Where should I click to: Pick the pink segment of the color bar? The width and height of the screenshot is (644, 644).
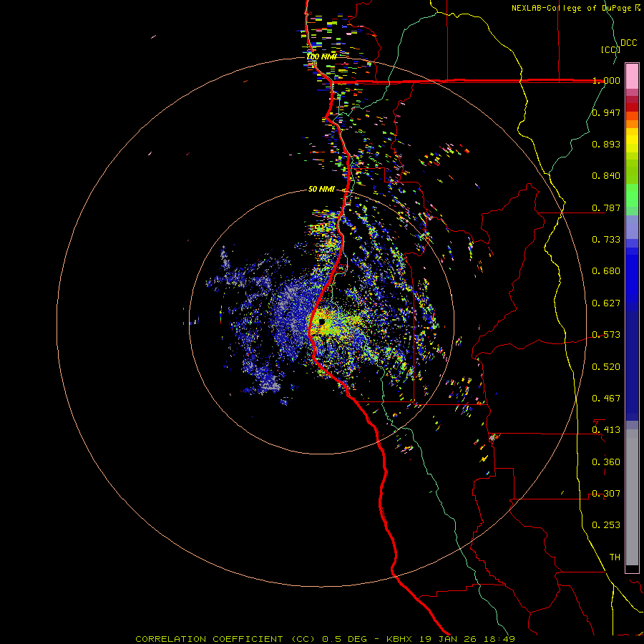(x=632, y=76)
